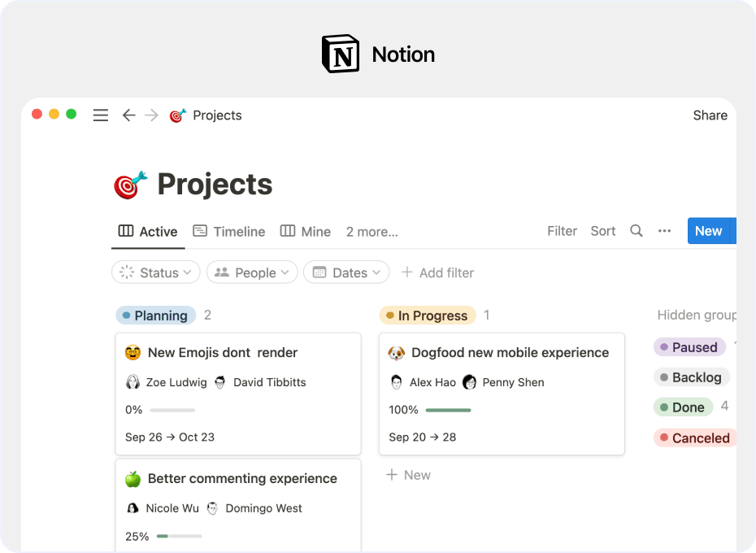Click the nerd face emoji on first card
The height and width of the screenshot is (553, 756).
133,353
